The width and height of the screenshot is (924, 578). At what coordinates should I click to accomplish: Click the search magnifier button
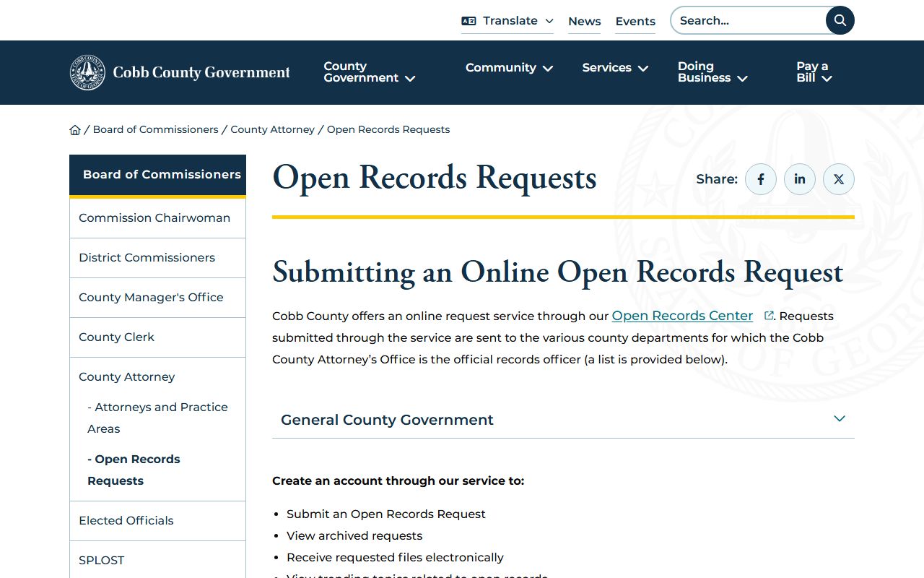[x=840, y=20]
